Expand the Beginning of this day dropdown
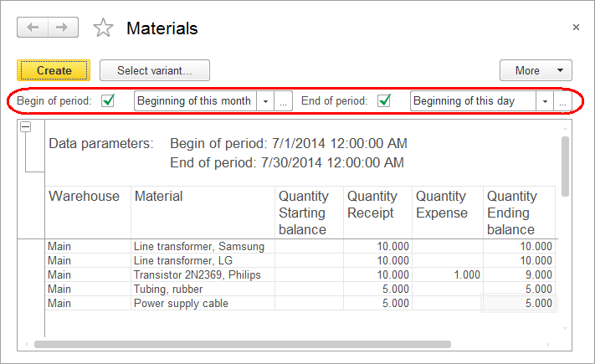This screenshot has height=364, width=595. point(545,101)
